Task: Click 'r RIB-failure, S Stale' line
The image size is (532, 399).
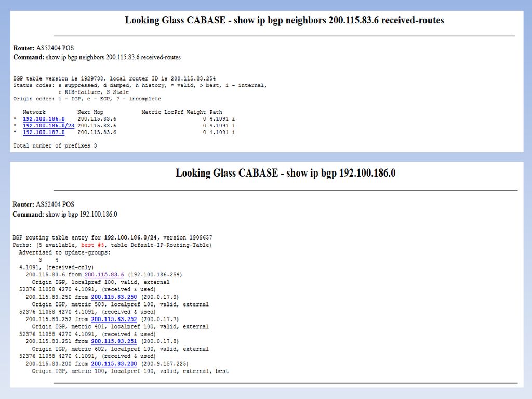Action: click(x=94, y=92)
